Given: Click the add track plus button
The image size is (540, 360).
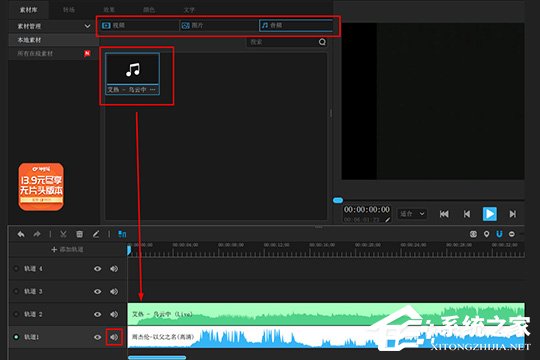Looking at the screenshot, I should 67,249.
